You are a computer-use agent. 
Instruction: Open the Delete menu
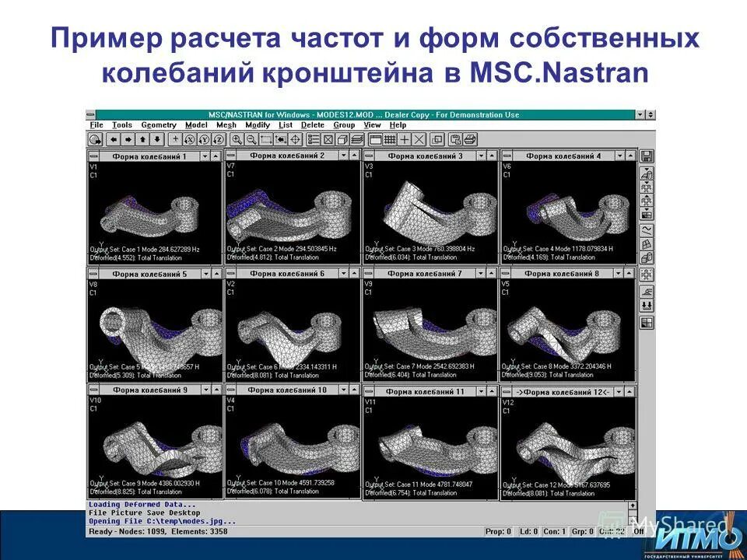[x=313, y=124]
